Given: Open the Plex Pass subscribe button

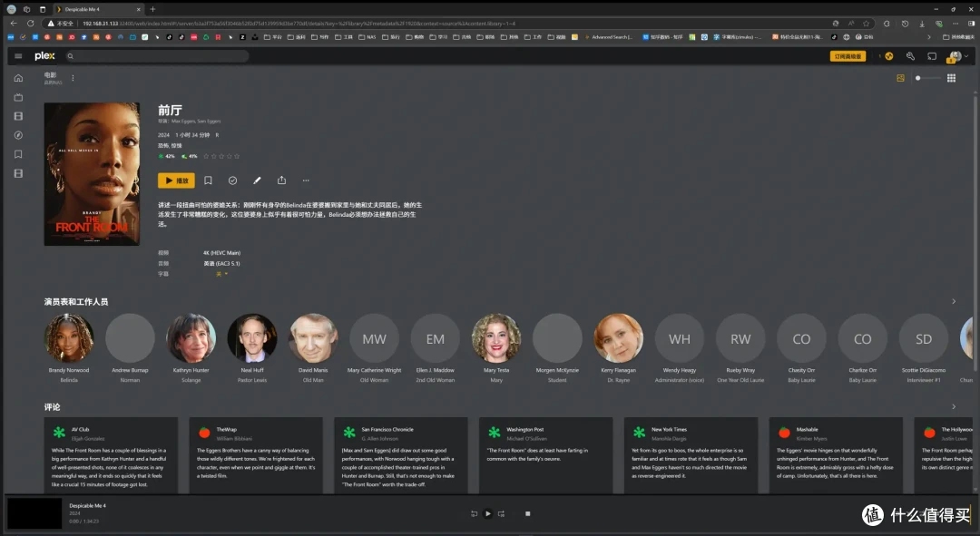Looking at the screenshot, I should tap(848, 56).
